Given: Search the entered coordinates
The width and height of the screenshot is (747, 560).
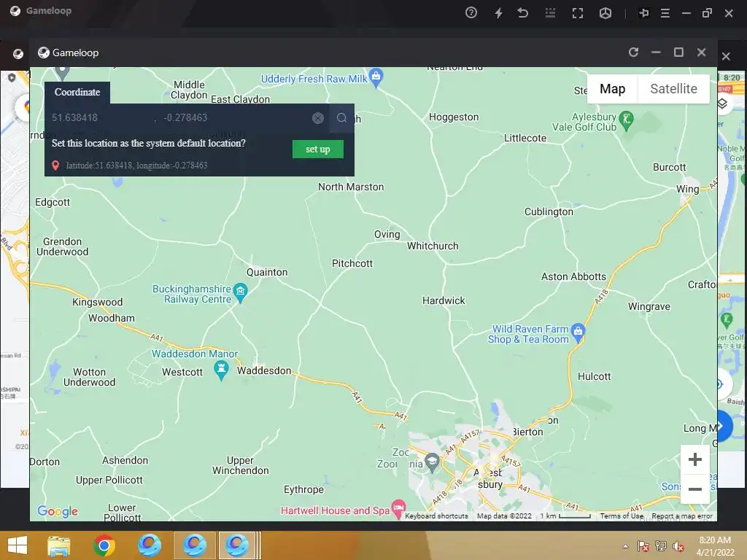Looking at the screenshot, I should (x=341, y=117).
